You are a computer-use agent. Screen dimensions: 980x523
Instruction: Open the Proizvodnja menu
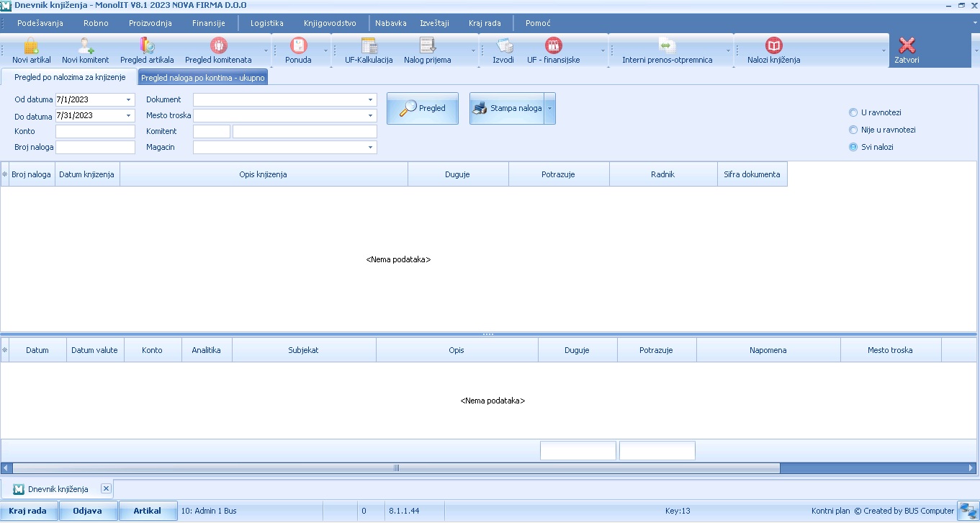tap(150, 23)
